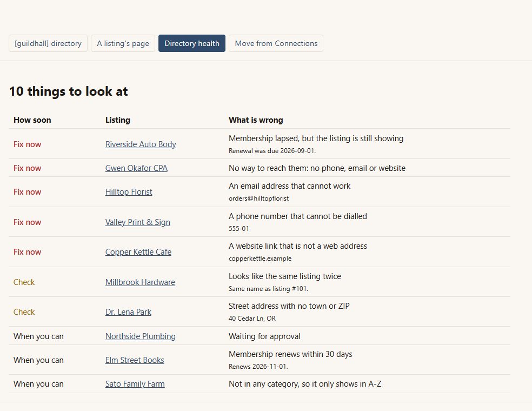Click the 'Renews 2026-11-01.' note
The width and height of the screenshot is (532, 411).
[258, 367]
